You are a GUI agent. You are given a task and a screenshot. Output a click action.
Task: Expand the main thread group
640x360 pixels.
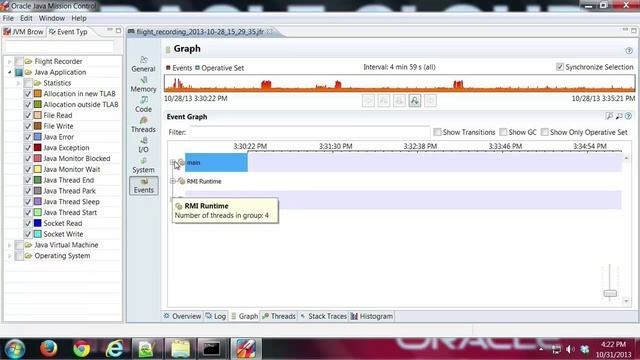(172, 162)
